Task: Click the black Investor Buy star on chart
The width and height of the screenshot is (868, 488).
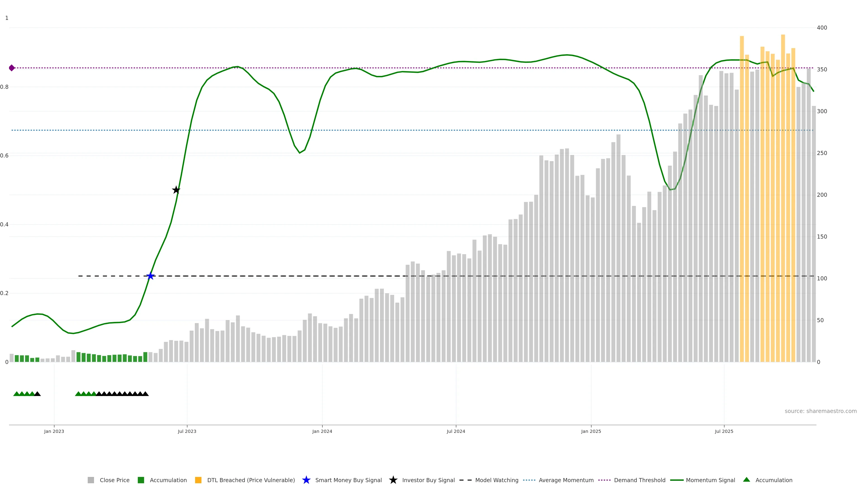Action: pos(176,190)
